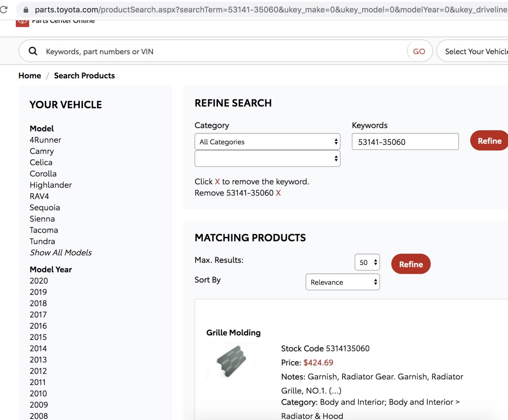Select the Celica model
Viewport: 508px width, 420px height.
click(x=41, y=162)
